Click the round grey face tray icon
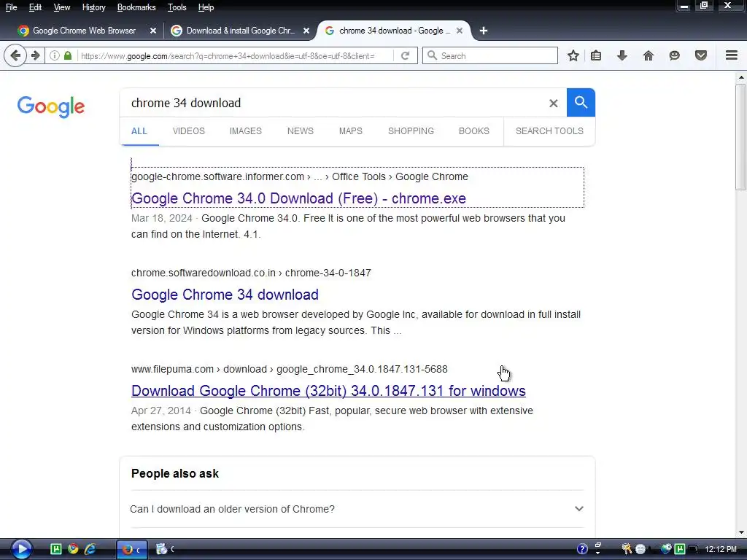 point(640,549)
